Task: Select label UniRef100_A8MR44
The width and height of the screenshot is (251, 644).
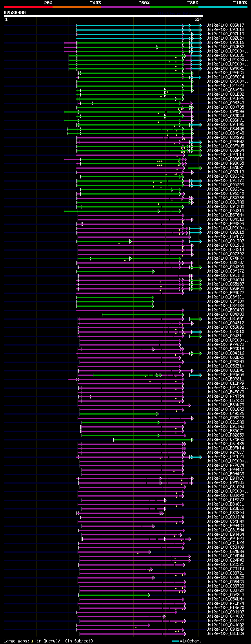Action: click(x=225, y=116)
